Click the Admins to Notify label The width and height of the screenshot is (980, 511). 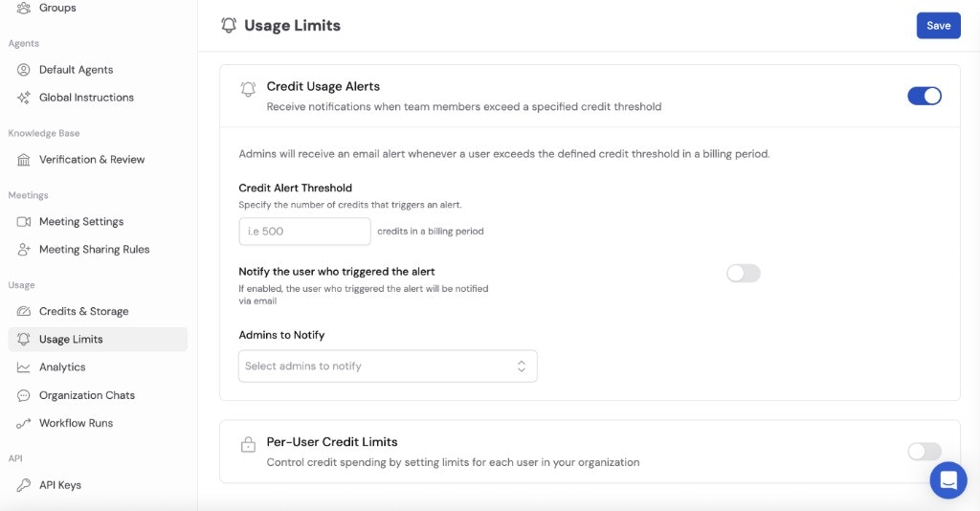click(x=281, y=335)
